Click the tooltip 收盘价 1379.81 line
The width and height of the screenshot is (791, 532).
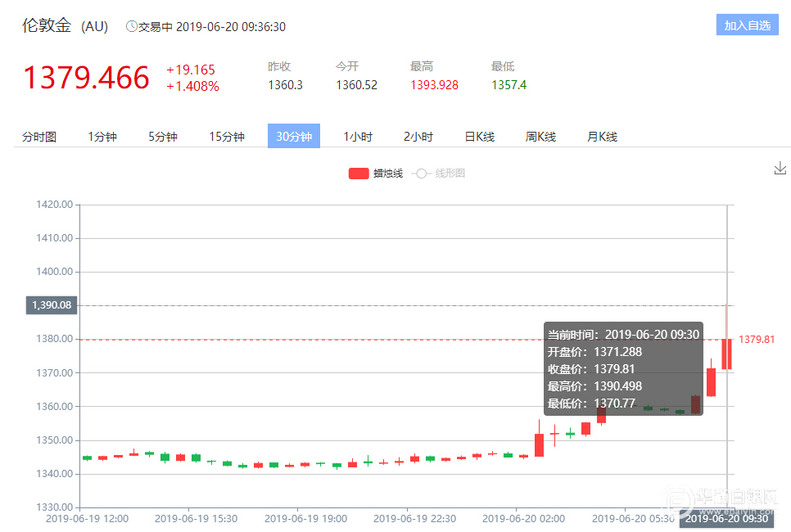point(591,369)
